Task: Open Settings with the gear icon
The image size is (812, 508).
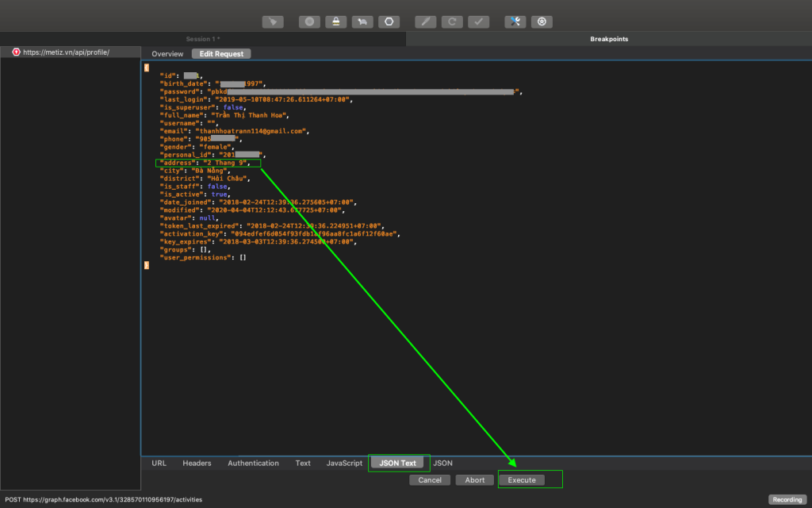Action: click(542, 21)
